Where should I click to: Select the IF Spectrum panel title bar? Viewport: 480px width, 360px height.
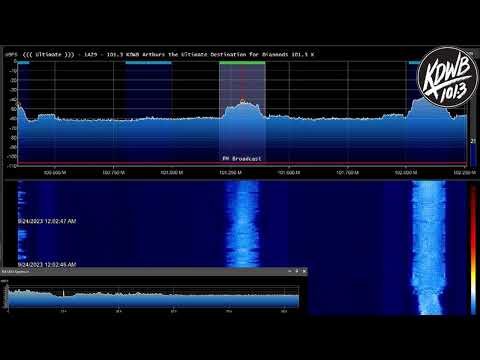pos(153,271)
